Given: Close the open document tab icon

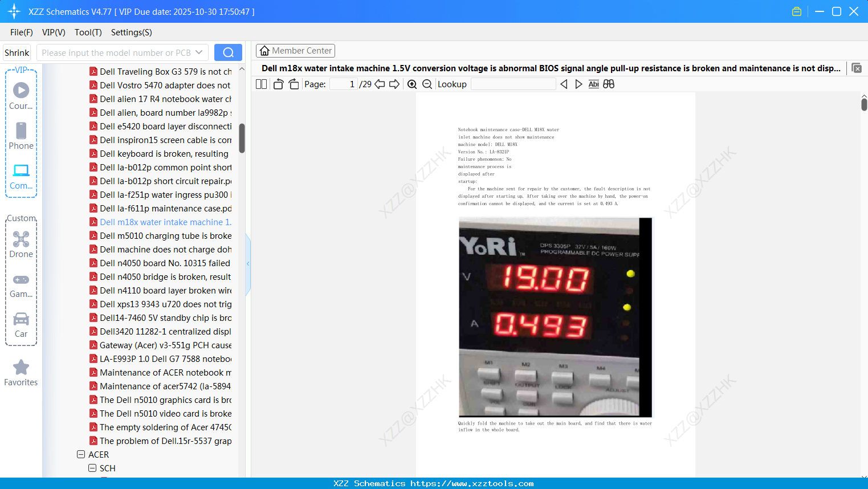Looking at the screenshot, I should click(857, 68).
